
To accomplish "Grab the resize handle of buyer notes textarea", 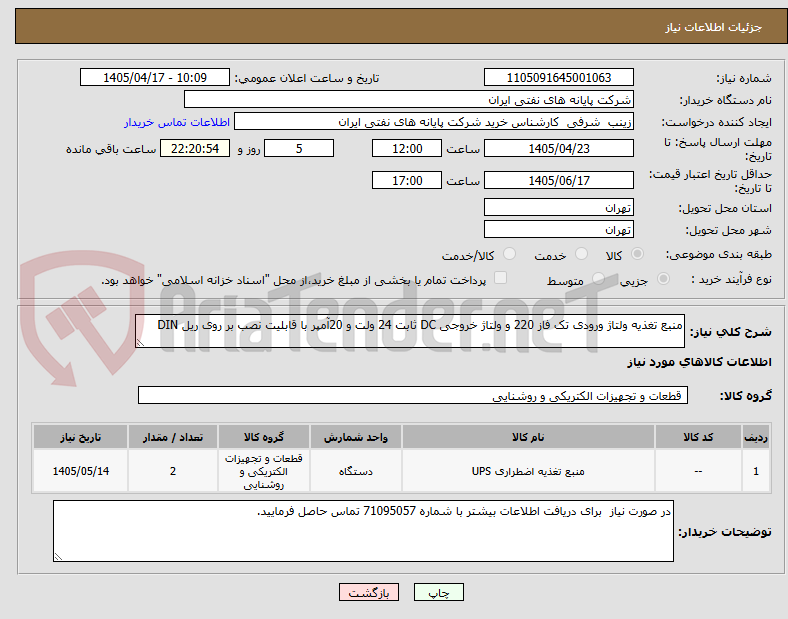I will pyautogui.click(x=58, y=557).
